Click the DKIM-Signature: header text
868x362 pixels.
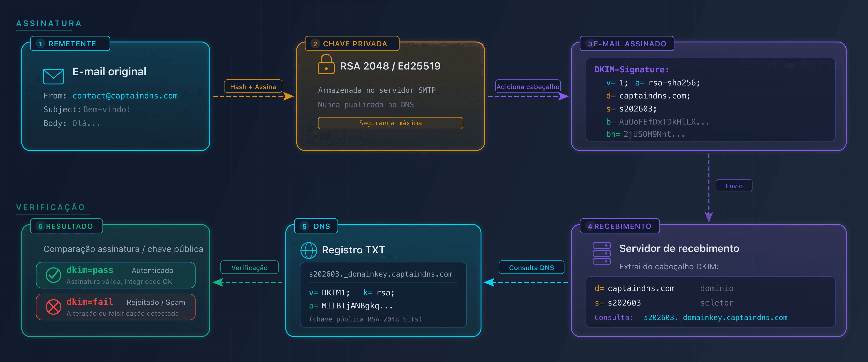click(631, 70)
